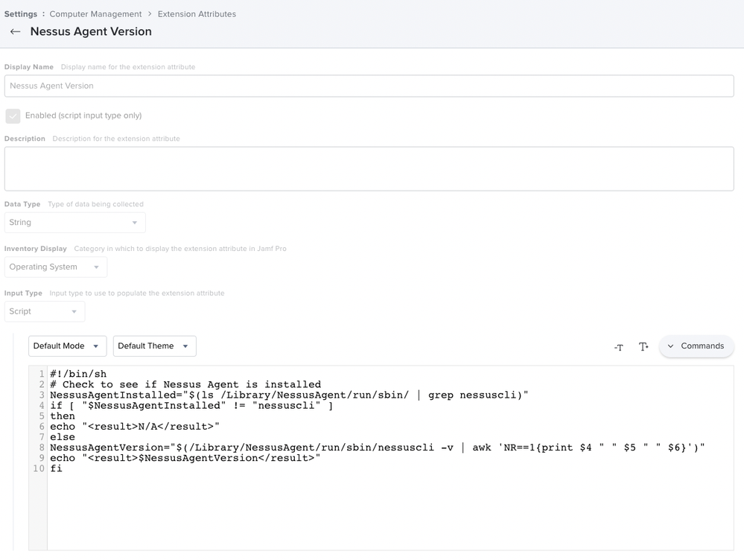
Task: Click inside the Description text area
Action: (369, 169)
